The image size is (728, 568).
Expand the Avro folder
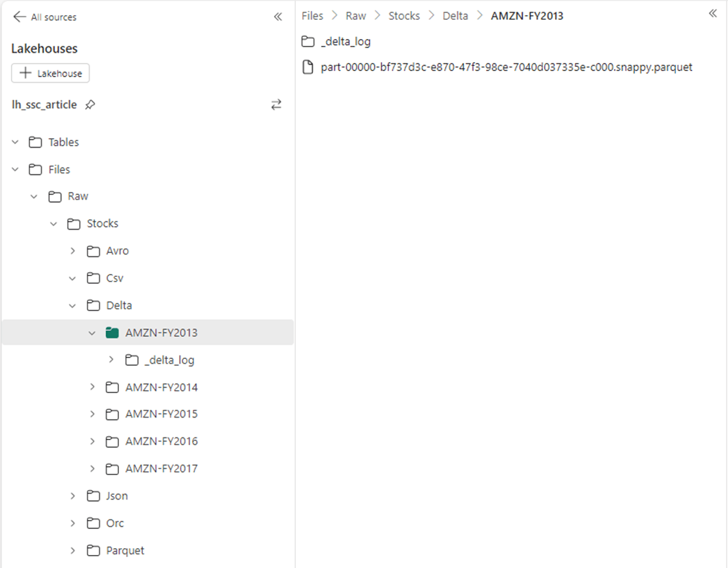coord(73,251)
